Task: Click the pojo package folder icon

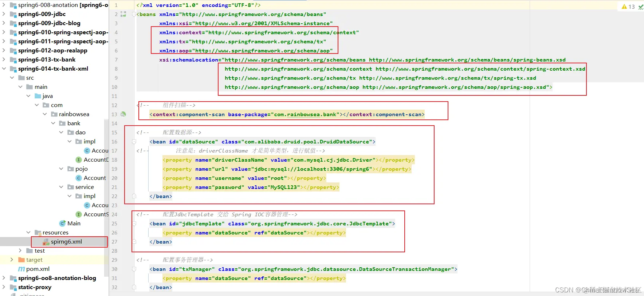Action: pos(71,169)
